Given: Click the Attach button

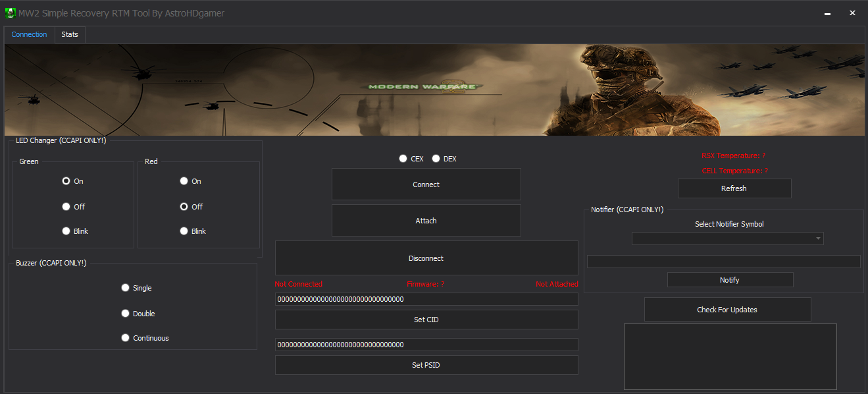Looking at the screenshot, I should pos(426,221).
